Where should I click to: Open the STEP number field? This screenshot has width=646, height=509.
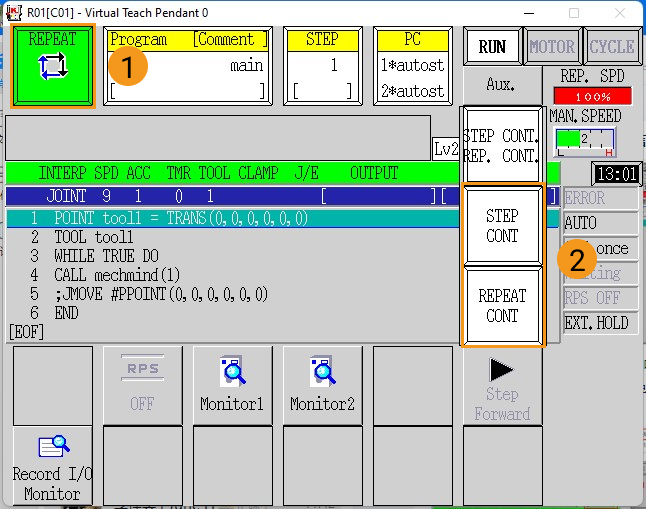[323, 66]
